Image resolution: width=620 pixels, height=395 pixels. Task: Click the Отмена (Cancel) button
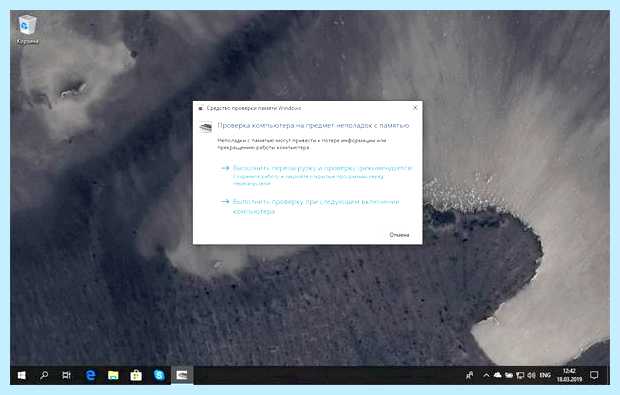pos(399,235)
